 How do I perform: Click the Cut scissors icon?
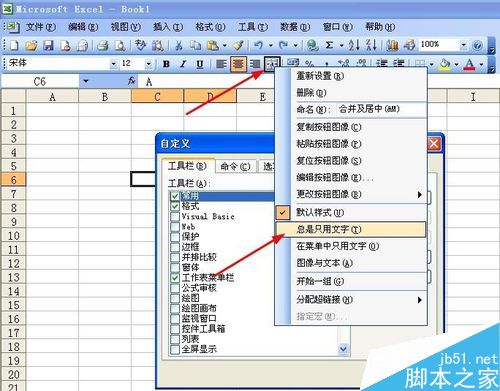[x=179, y=45]
